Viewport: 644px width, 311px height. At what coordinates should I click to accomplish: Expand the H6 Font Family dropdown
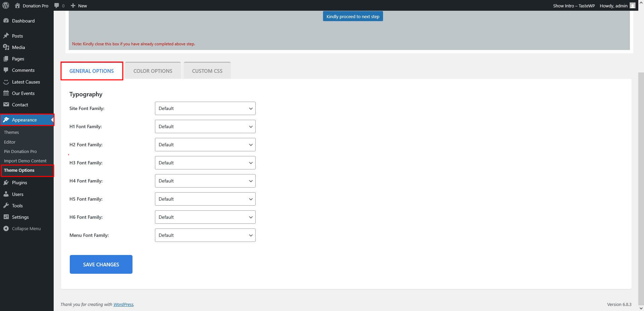[205, 217]
